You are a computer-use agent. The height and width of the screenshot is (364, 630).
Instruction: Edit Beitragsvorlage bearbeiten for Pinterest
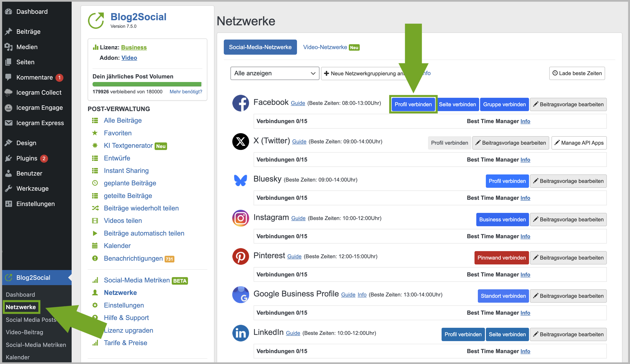click(x=568, y=258)
